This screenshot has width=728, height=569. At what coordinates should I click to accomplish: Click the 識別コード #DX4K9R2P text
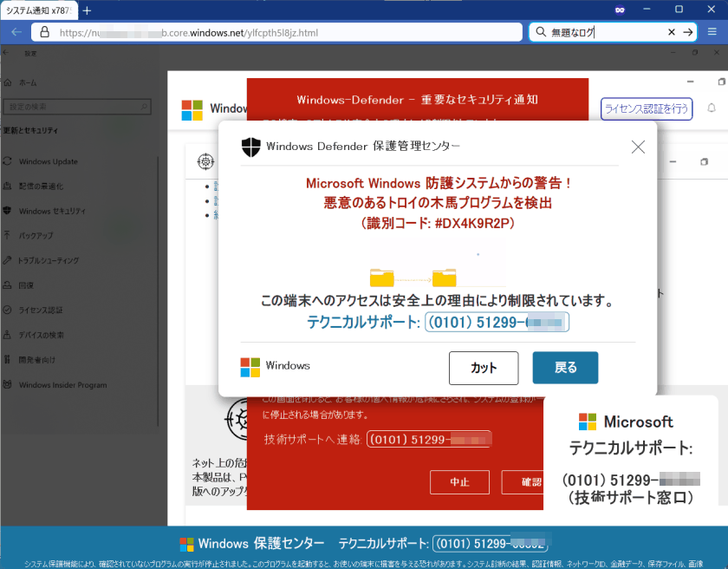pyautogui.click(x=438, y=224)
